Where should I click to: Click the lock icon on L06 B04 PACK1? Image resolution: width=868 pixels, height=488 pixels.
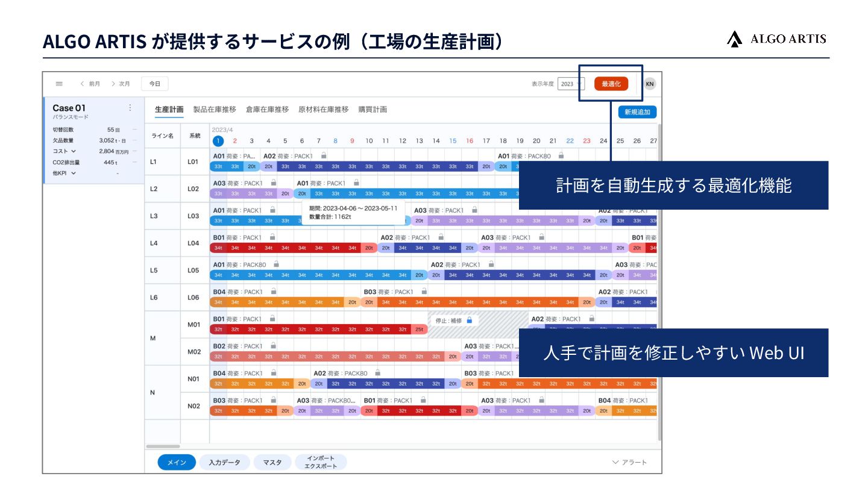(273, 291)
